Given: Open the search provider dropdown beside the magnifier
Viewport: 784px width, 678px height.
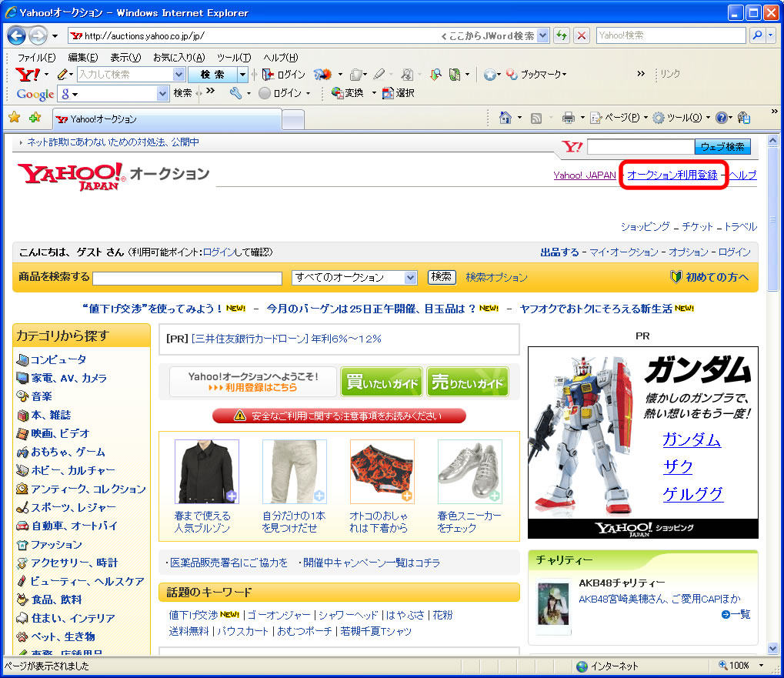Looking at the screenshot, I should pyautogui.click(x=770, y=35).
